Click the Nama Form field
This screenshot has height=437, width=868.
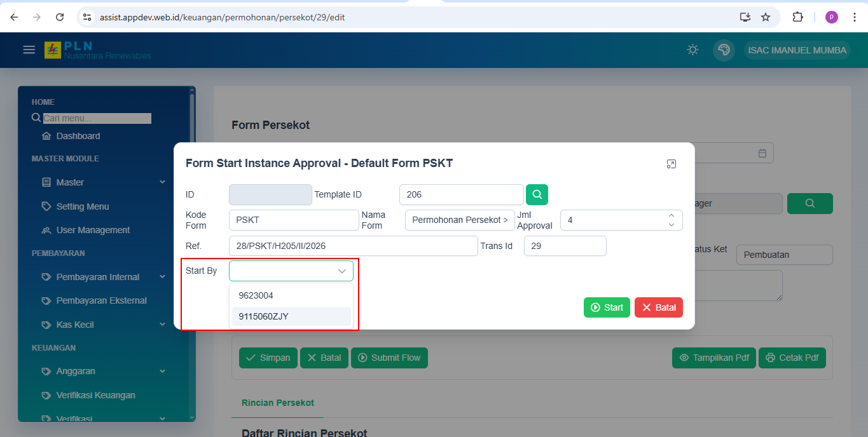460,220
